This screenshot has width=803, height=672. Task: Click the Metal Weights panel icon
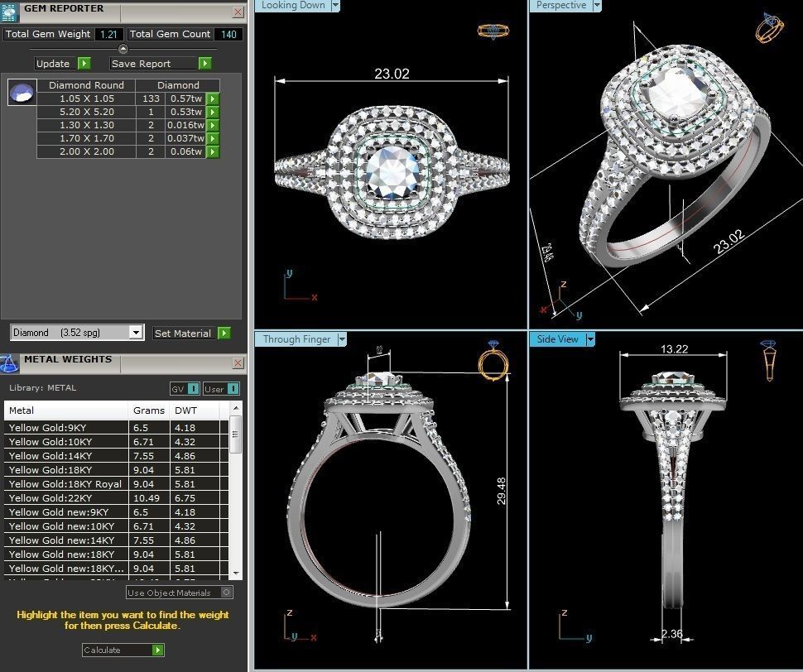(x=9, y=363)
